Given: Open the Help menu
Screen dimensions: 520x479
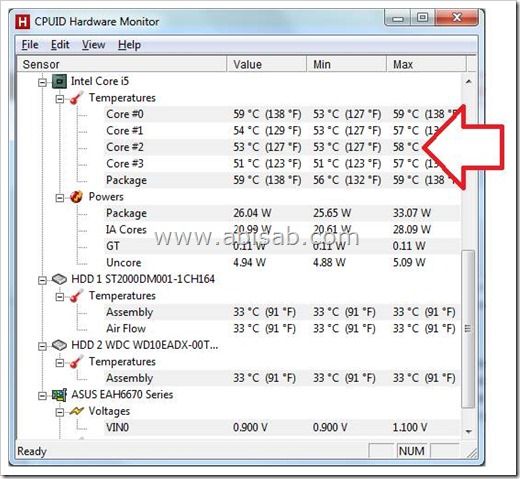Looking at the screenshot, I should (x=129, y=45).
